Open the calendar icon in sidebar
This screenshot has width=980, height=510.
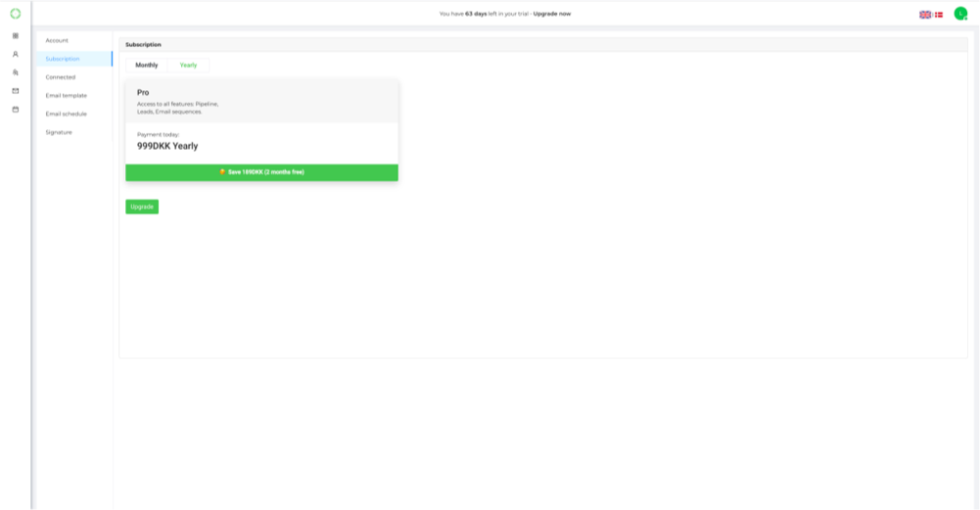(x=15, y=110)
